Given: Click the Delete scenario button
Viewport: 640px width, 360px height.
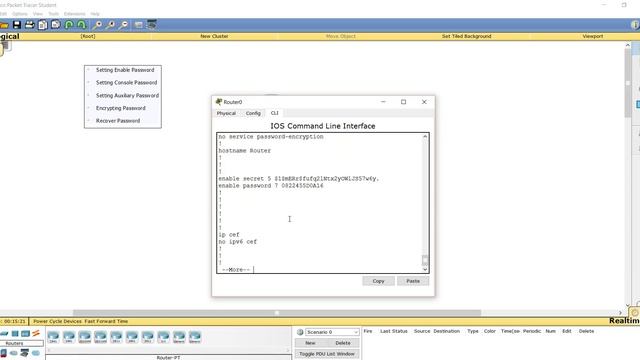Looking at the screenshot, I should (343, 343).
